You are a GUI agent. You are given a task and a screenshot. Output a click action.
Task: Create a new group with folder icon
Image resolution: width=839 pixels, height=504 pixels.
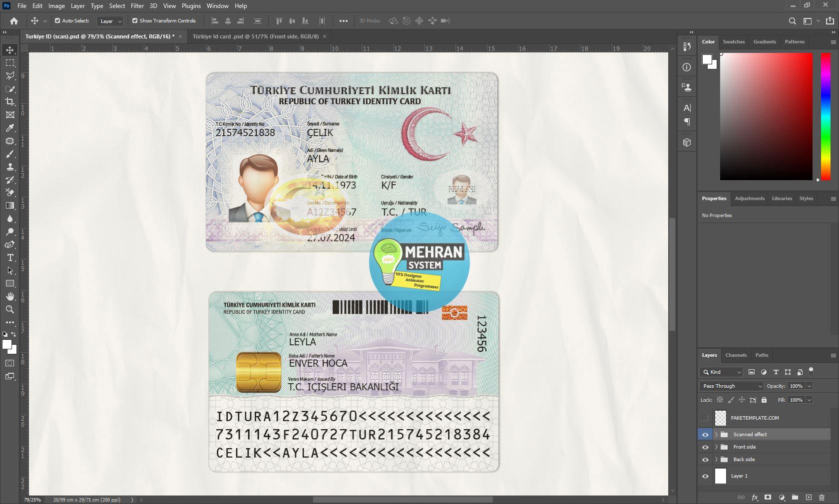[795, 498]
